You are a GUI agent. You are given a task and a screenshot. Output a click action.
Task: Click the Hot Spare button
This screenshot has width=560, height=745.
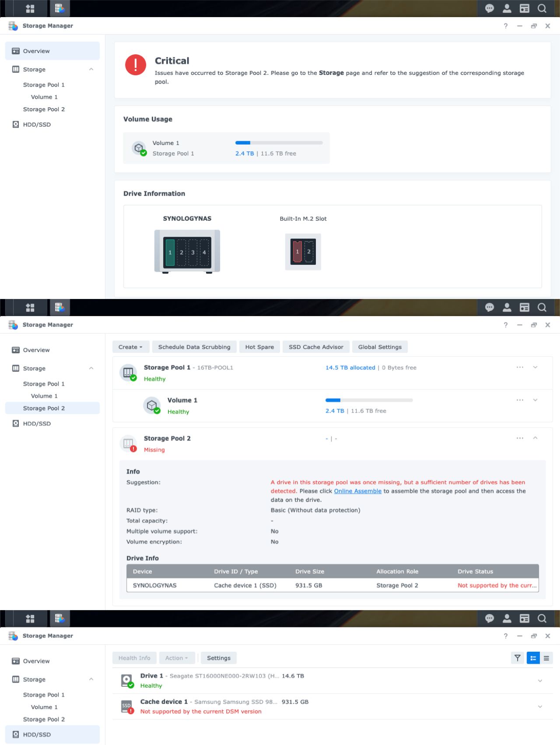tap(259, 347)
